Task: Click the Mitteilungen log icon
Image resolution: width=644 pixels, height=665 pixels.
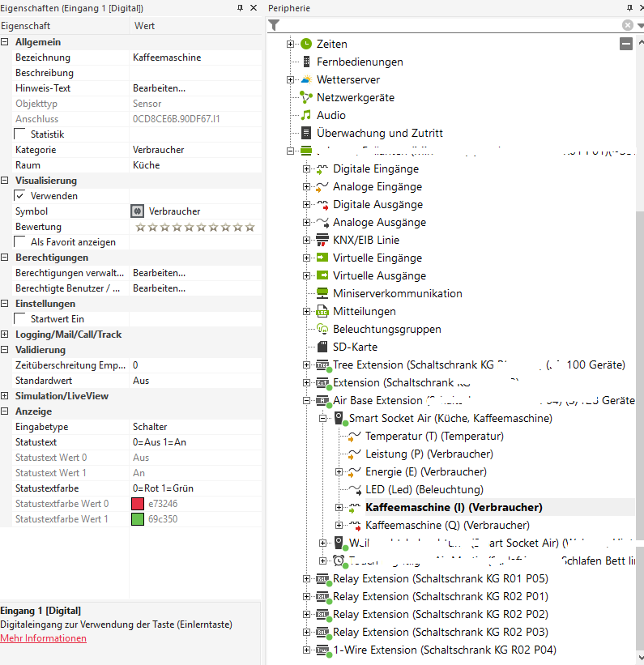Action: click(x=322, y=311)
